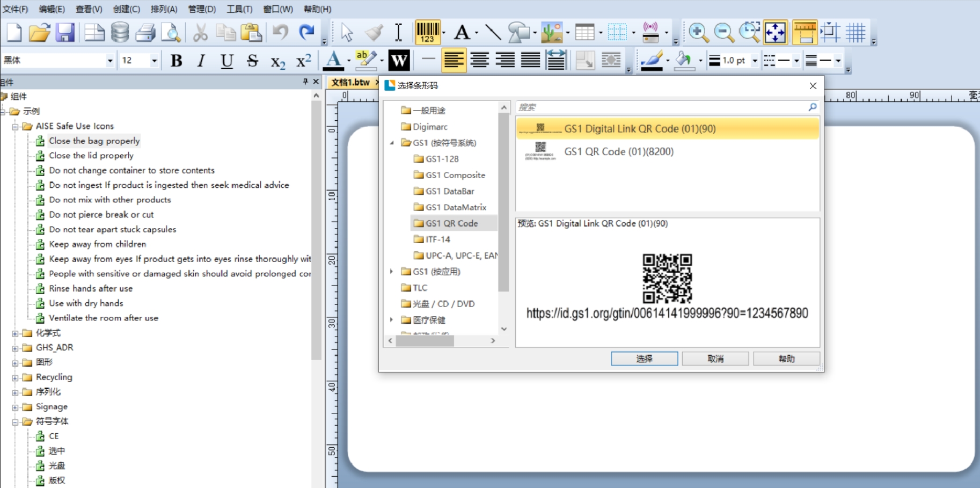Toggle underline text formatting
Screen dimensions: 980x488
(x=226, y=61)
